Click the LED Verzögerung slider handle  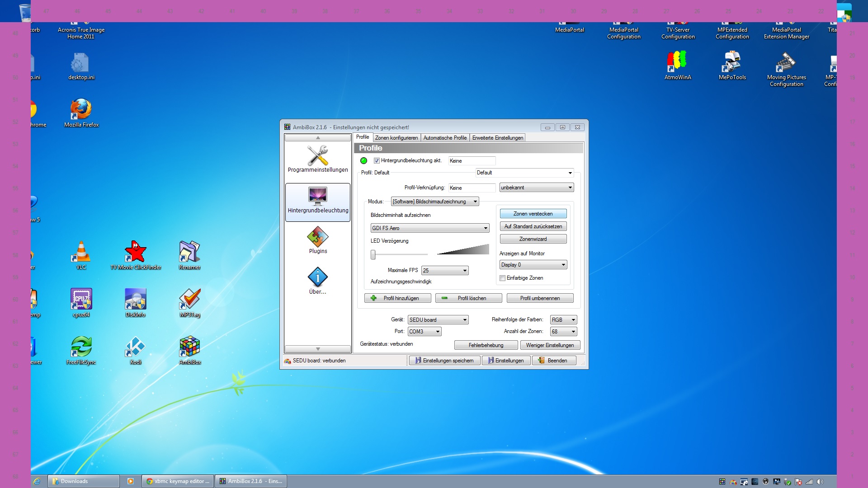pyautogui.click(x=373, y=255)
